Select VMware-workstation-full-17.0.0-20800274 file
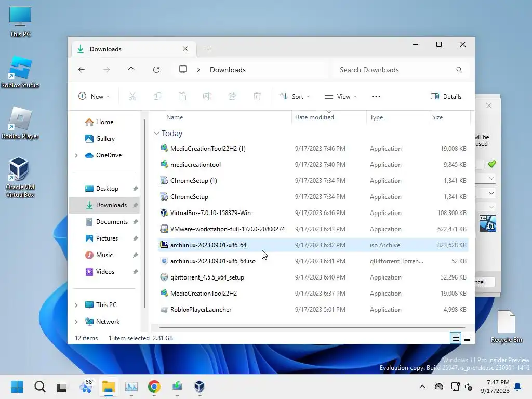This screenshot has width=532, height=399. click(313, 229)
